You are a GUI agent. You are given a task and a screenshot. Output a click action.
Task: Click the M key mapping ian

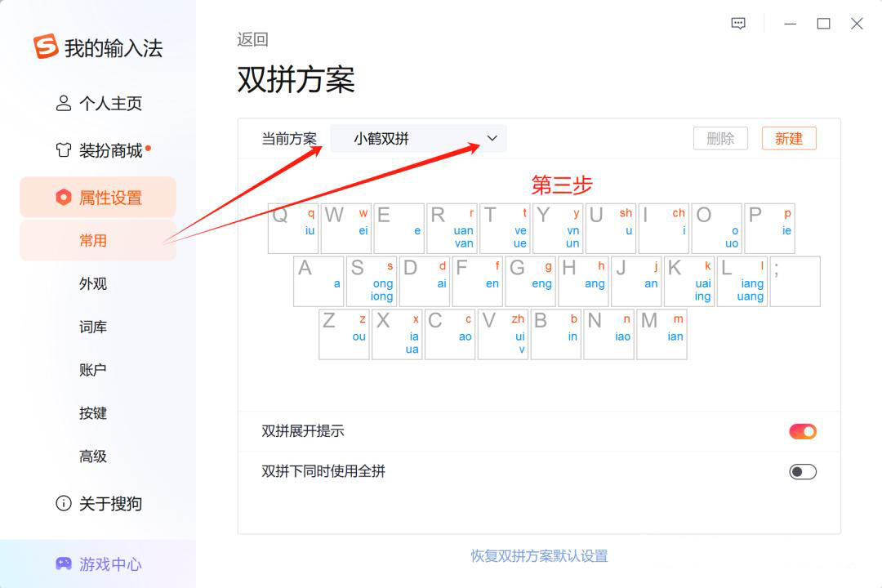661,334
